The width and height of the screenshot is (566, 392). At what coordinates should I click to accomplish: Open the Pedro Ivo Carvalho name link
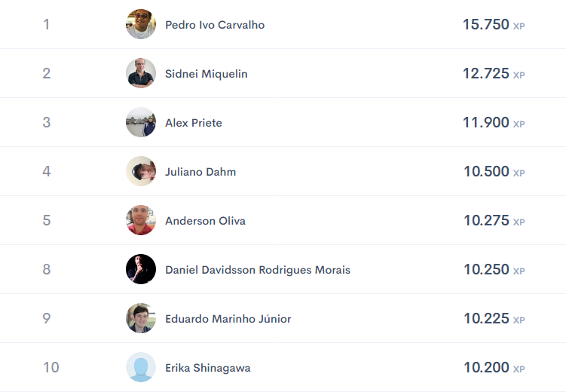click(215, 25)
